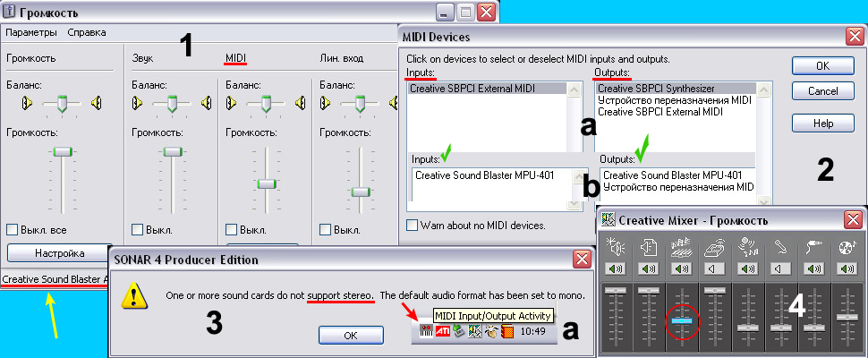Toggle mute button under the Wave icon
This screenshot has height=358, width=868.
point(647,269)
